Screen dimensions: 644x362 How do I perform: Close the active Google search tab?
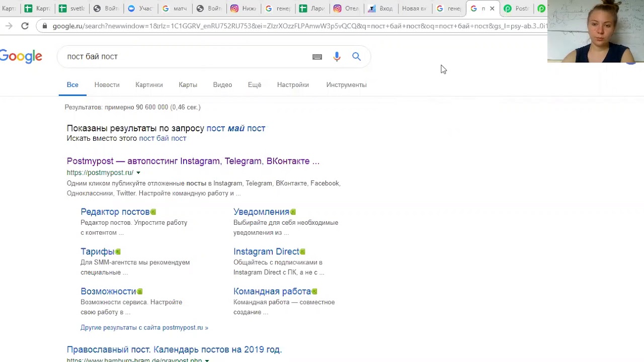click(492, 9)
